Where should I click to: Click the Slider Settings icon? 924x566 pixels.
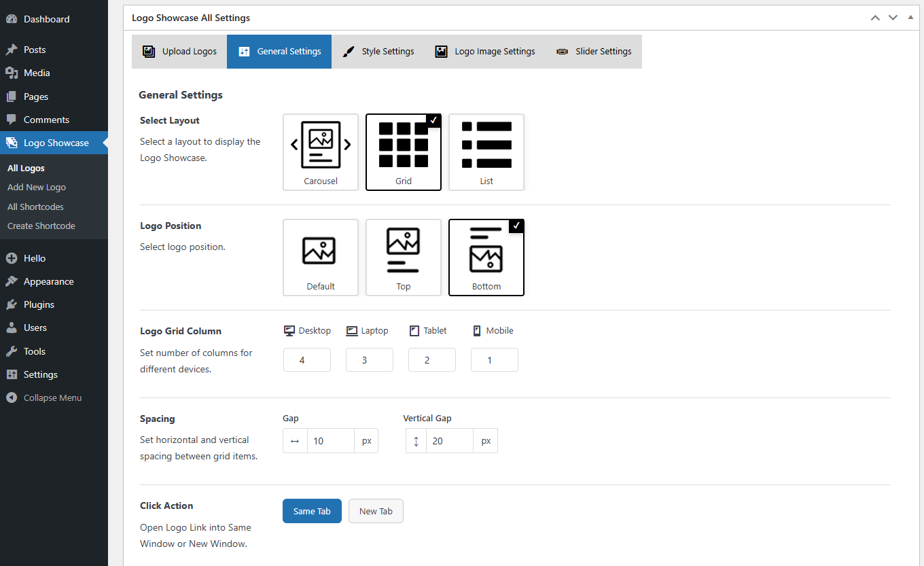point(562,51)
